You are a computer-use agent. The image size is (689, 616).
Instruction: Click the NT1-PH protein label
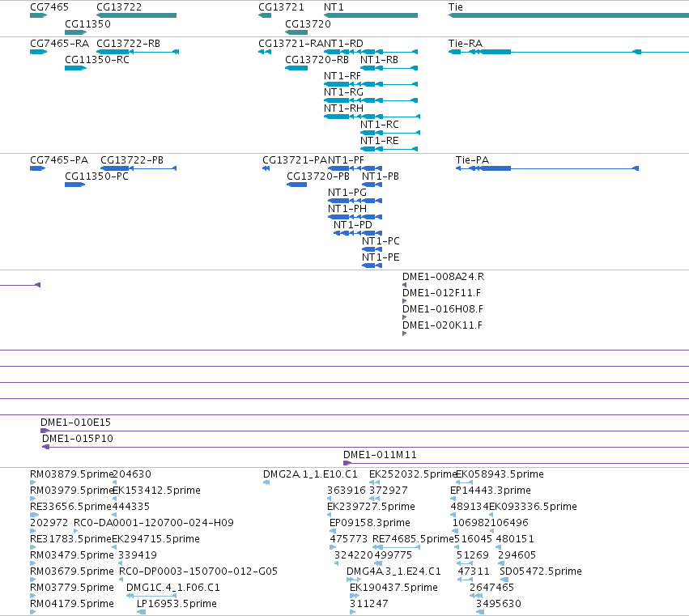pos(347,209)
